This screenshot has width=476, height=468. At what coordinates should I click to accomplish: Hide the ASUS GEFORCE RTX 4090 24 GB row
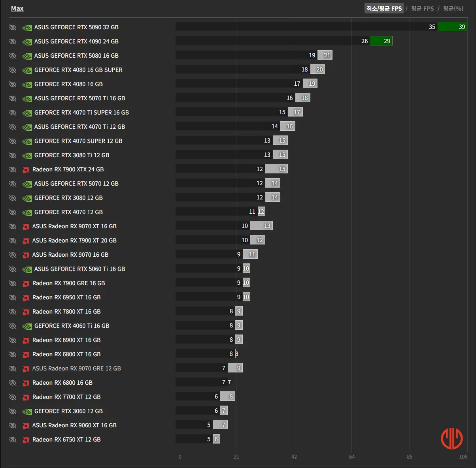coord(13,41)
